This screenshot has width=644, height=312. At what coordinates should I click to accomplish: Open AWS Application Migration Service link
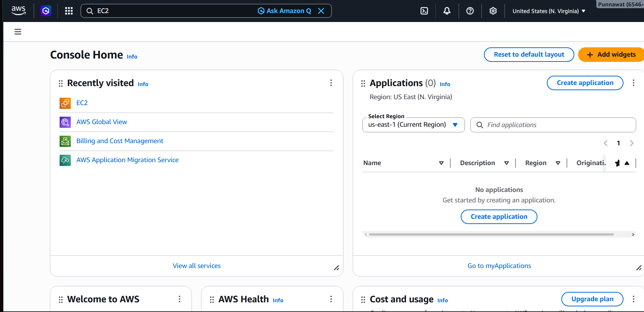tap(127, 160)
